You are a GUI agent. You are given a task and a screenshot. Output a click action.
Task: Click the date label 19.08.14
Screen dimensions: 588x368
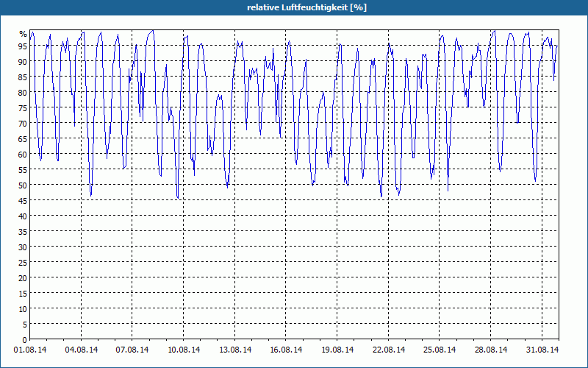337,350
